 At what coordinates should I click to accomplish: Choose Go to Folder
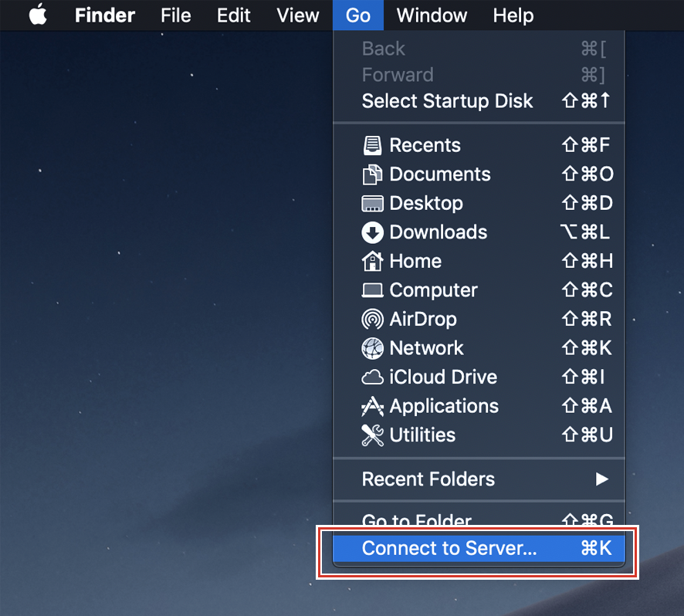point(417,521)
